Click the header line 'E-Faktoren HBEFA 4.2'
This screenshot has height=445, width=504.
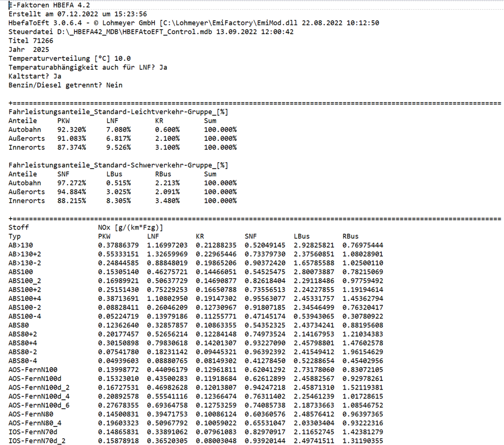point(49,5)
